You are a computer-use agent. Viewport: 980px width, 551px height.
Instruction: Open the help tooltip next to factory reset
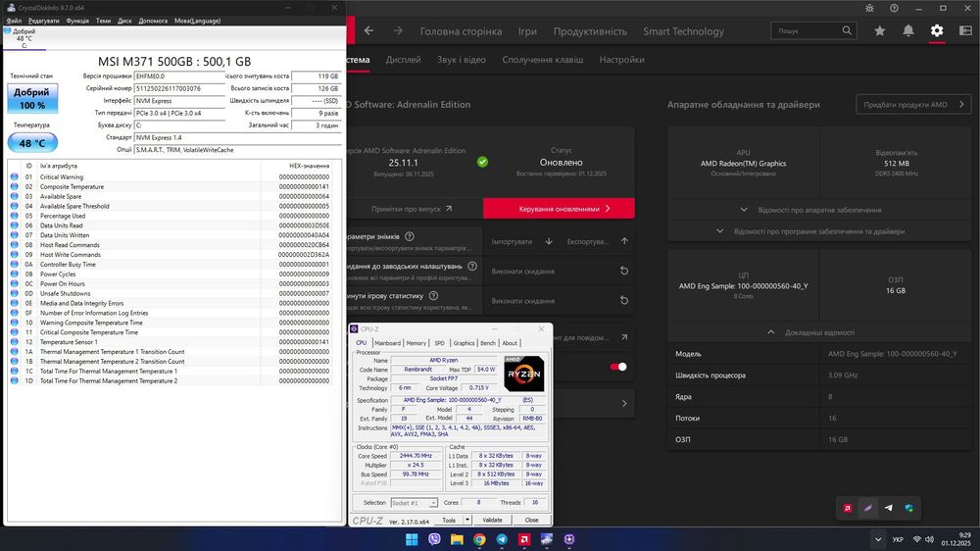(x=472, y=266)
